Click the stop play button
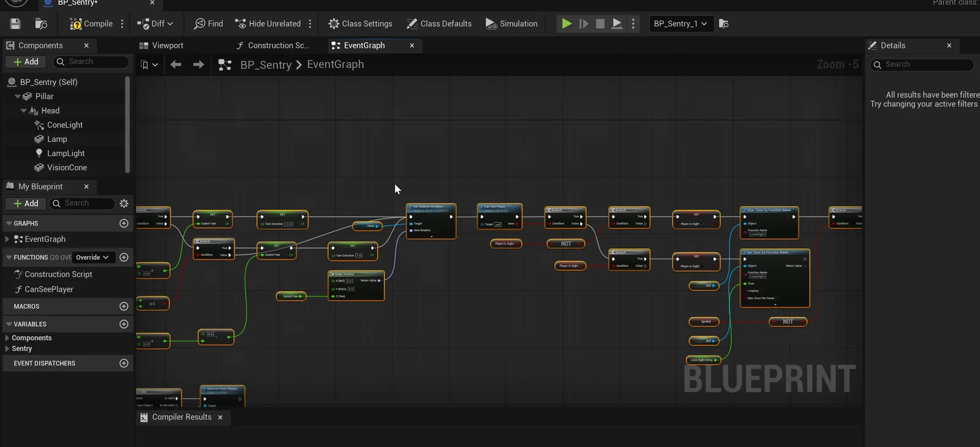This screenshot has height=447, width=980. [600, 24]
